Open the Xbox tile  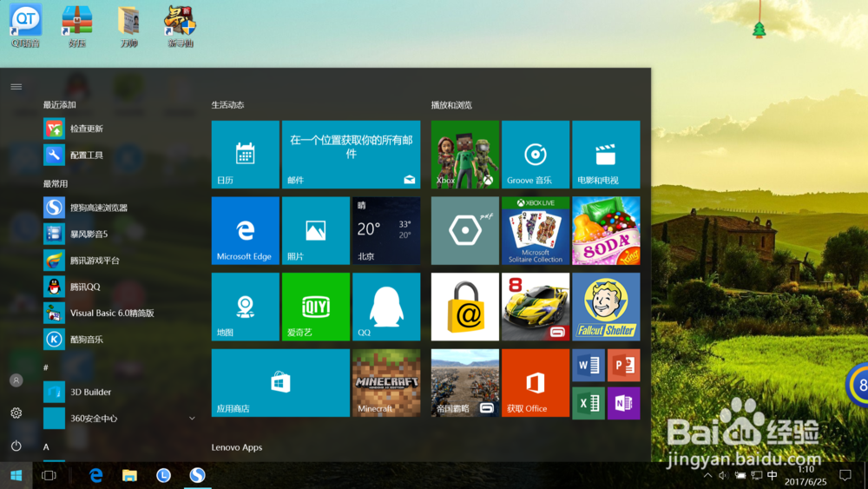tap(465, 155)
